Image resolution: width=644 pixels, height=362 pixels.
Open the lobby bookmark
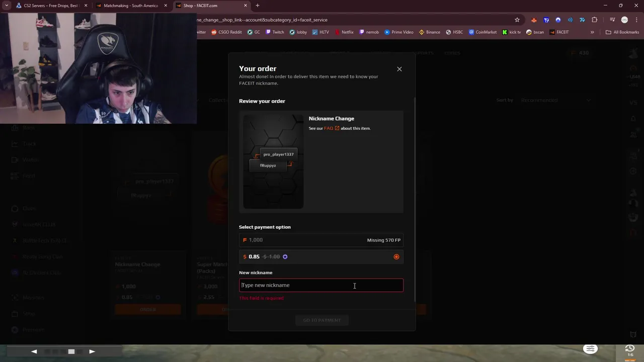[298, 32]
